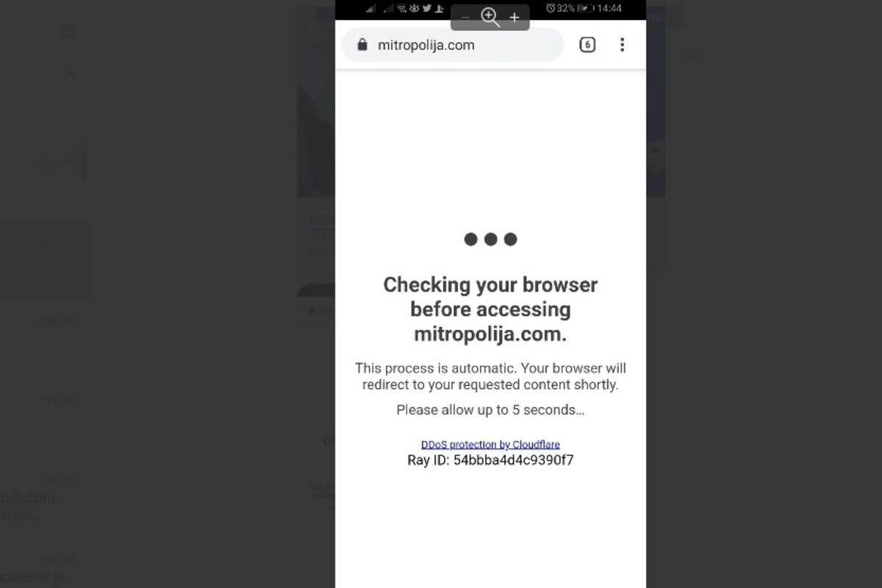
Task: Tap the alarm clock icon in status bar
Action: [x=551, y=8]
